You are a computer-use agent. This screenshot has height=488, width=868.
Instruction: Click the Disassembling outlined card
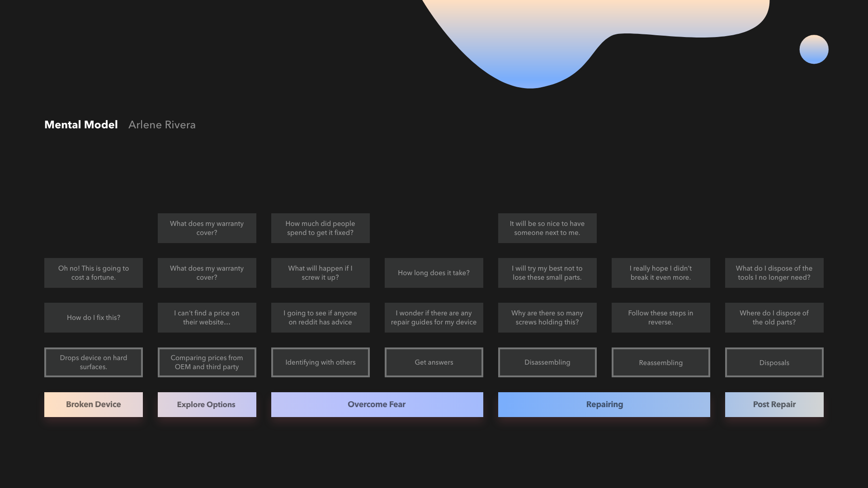pyautogui.click(x=547, y=362)
